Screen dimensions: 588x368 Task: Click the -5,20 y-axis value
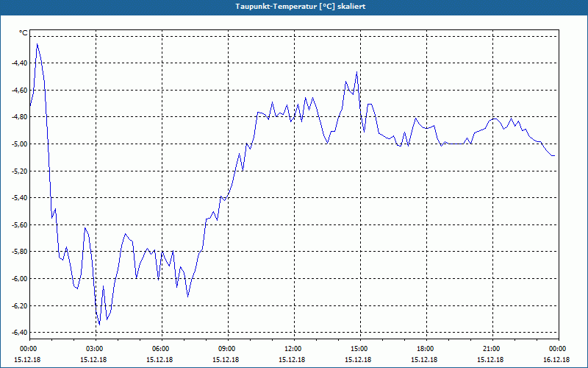(20, 171)
